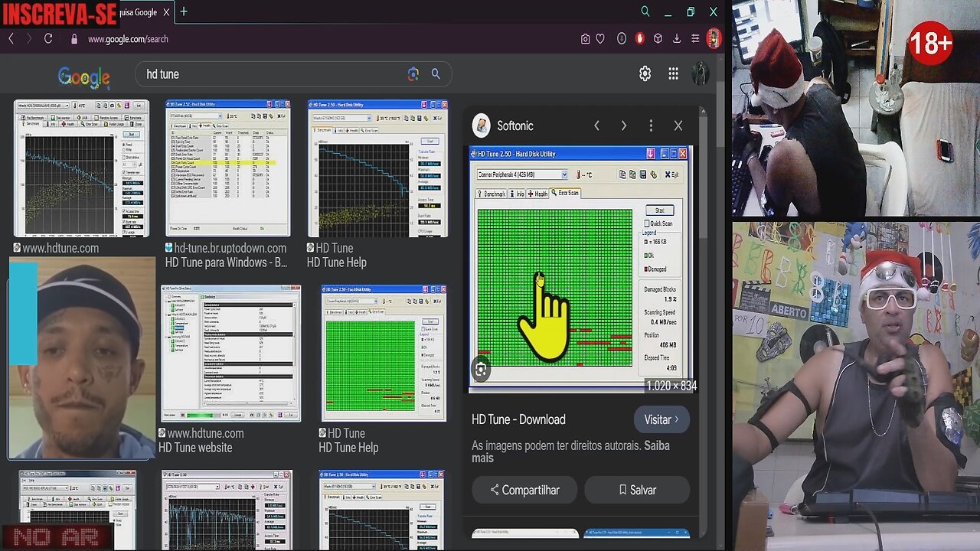Viewport: 980px width, 551px height.
Task: View site security info via lock icon
Action: (x=74, y=39)
